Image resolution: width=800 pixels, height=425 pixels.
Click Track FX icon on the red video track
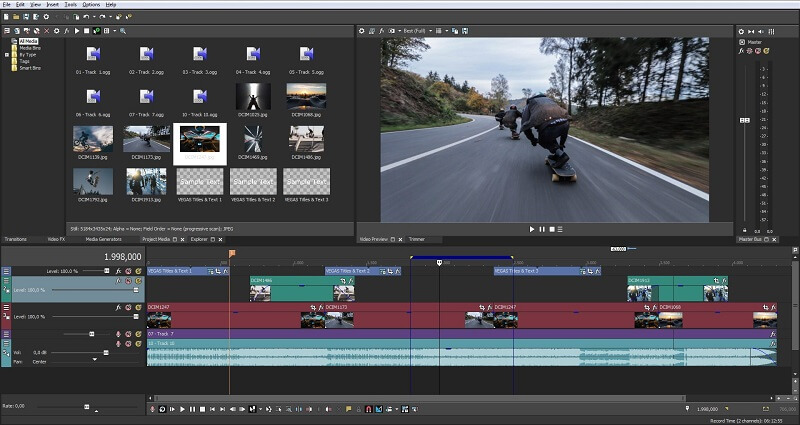117,308
